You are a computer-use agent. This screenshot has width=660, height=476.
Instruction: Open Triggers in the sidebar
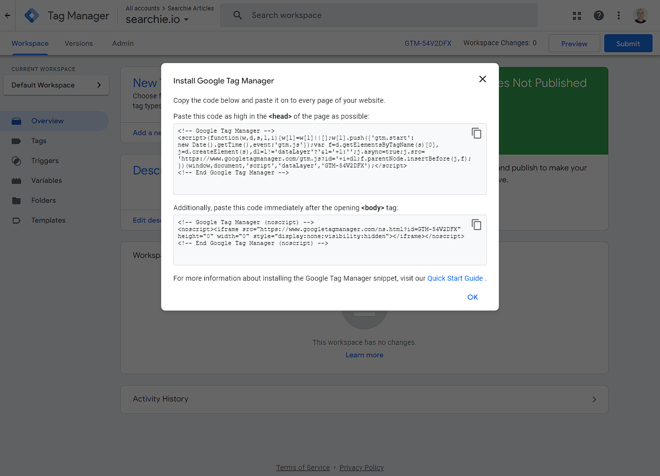[x=45, y=161]
